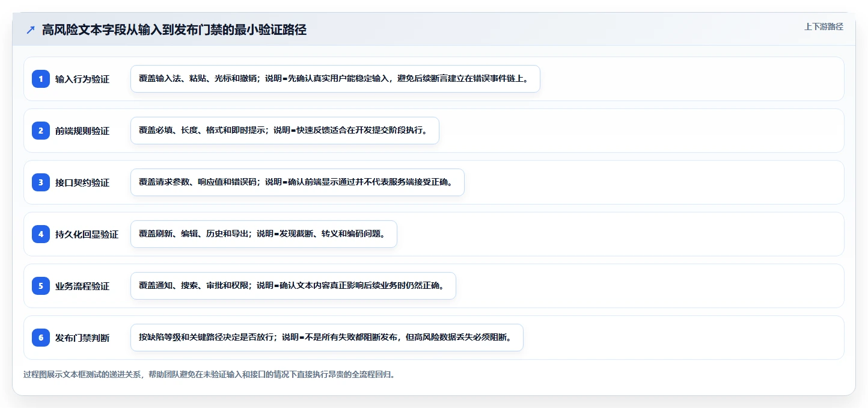Viewport: 868px width, 408px height.
Task: Open the description box starting 按缺陷等级
Action: coord(327,338)
